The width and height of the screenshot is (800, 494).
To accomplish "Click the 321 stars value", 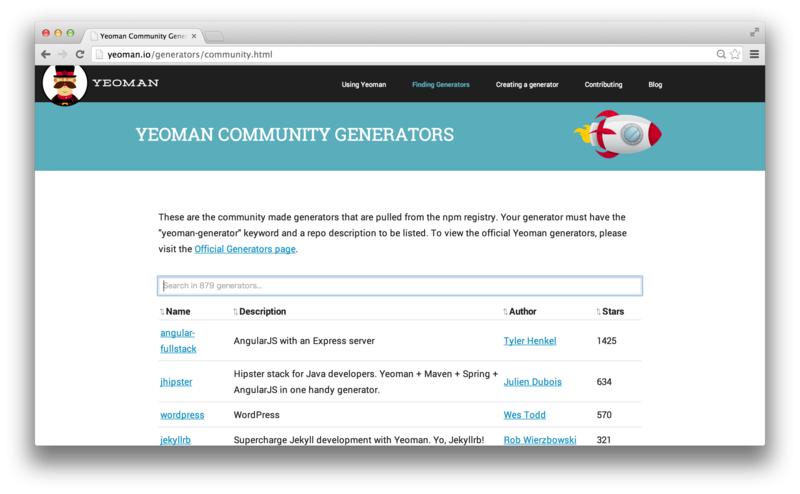I will 604,440.
